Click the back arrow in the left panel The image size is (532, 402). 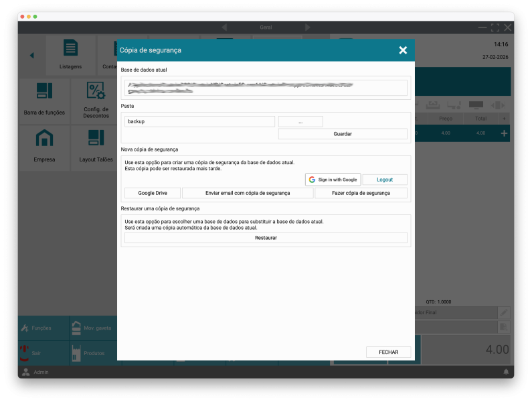pos(31,55)
